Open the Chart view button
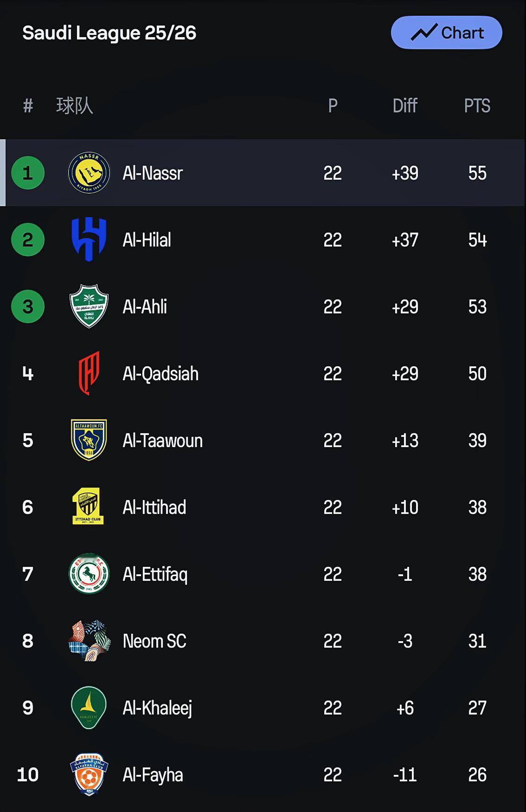The height and width of the screenshot is (812, 526). (446, 33)
